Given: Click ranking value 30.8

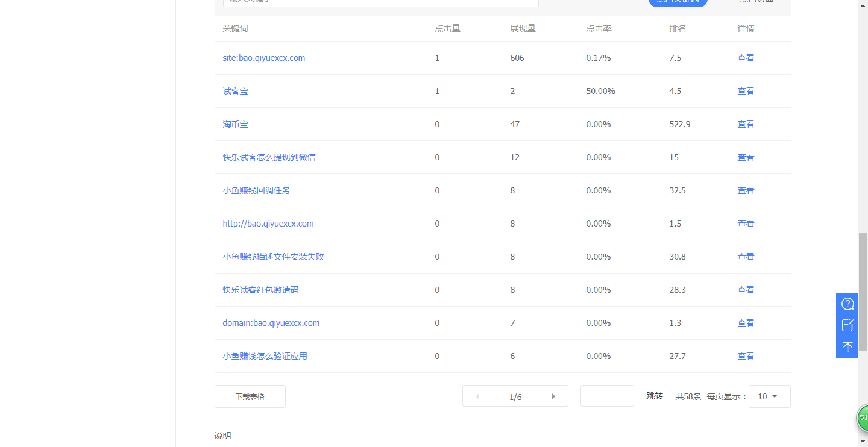Looking at the screenshot, I should tap(678, 257).
